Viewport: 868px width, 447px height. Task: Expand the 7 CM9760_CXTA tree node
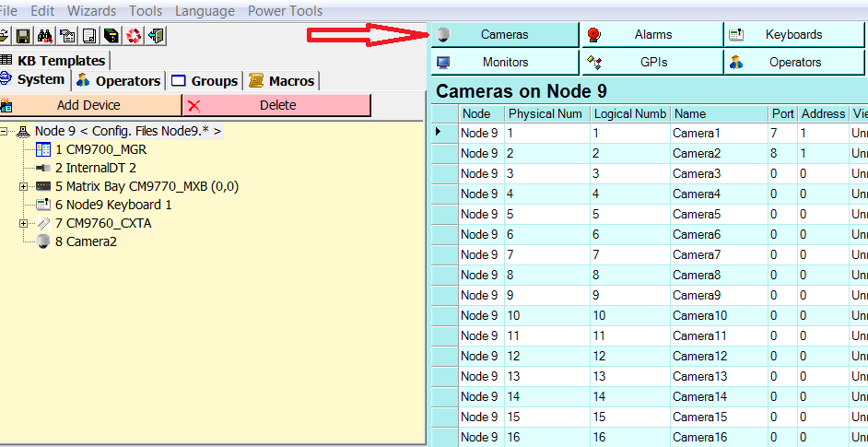coord(24,223)
